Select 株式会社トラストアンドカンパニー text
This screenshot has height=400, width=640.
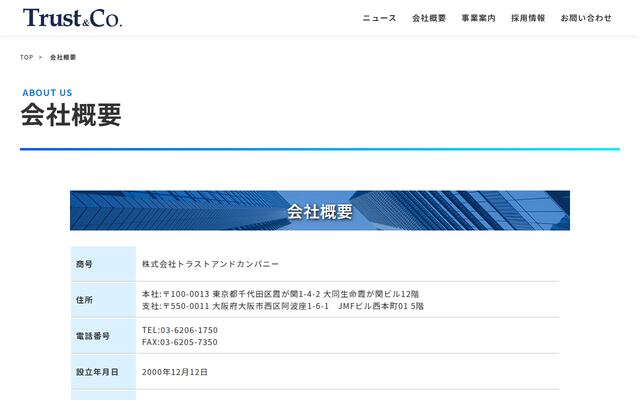click(211, 264)
